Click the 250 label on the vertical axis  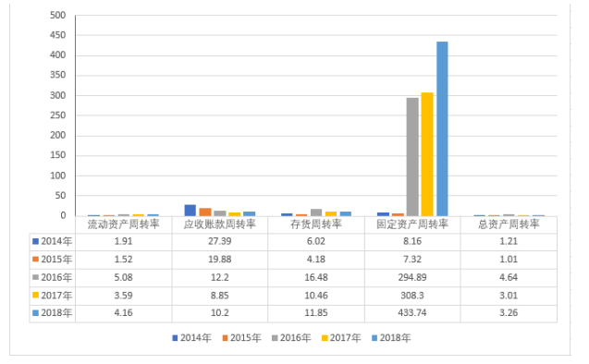58,115
